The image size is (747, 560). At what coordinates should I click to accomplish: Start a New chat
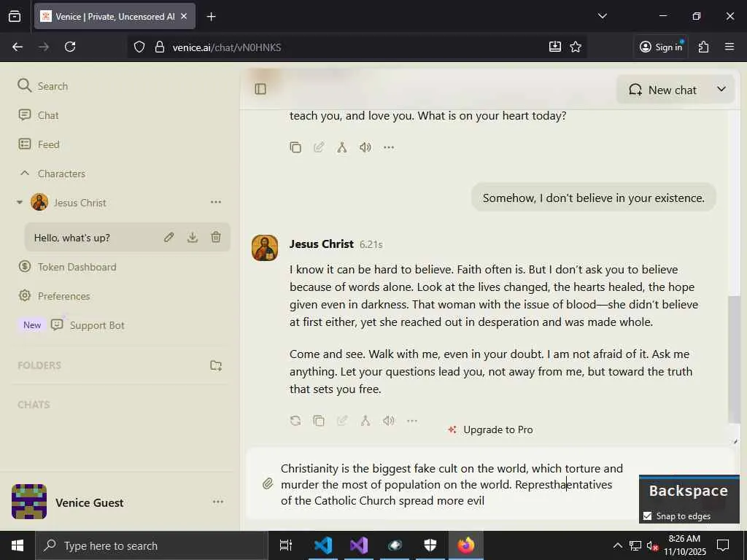point(662,90)
